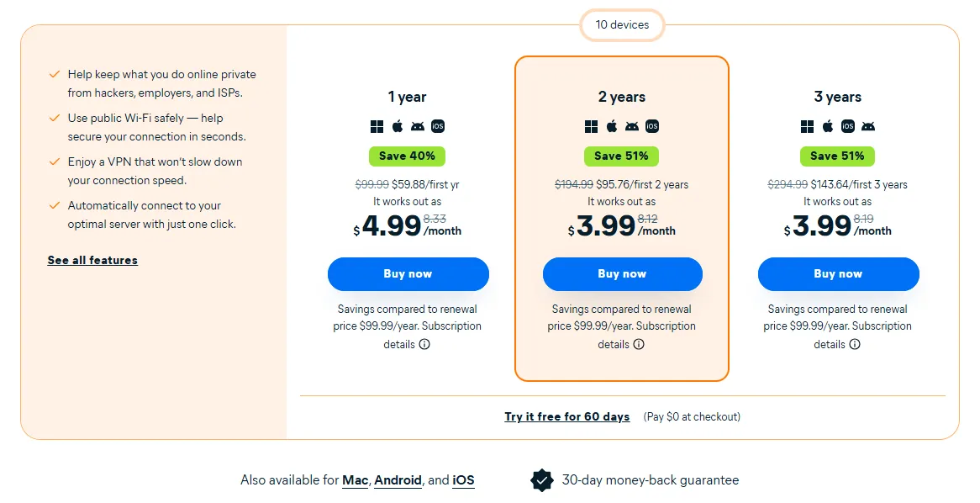The width and height of the screenshot is (980, 503).
Task: Click the Save 51% badge on the 2 years plan
Action: [622, 156]
